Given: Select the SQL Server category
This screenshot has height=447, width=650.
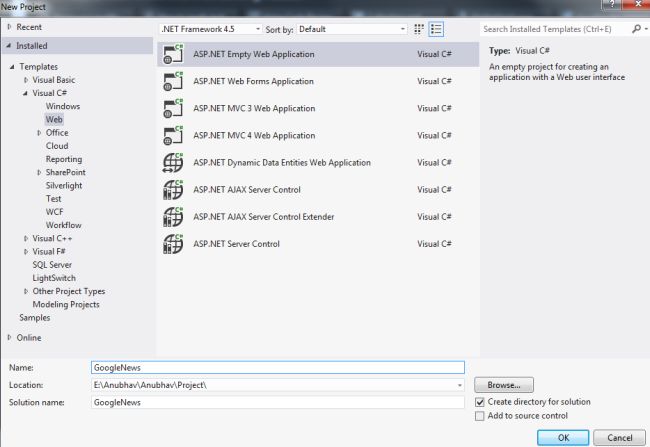Looking at the screenshot, I should tap(52, 265).
